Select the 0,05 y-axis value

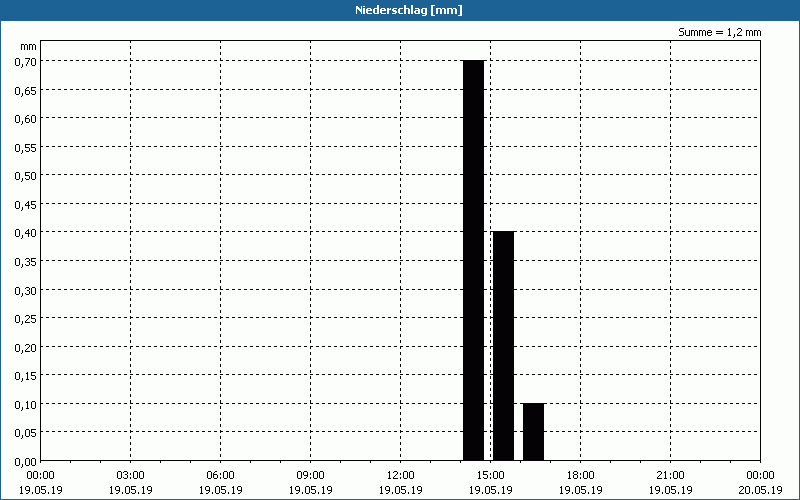[x=26, y=433]
